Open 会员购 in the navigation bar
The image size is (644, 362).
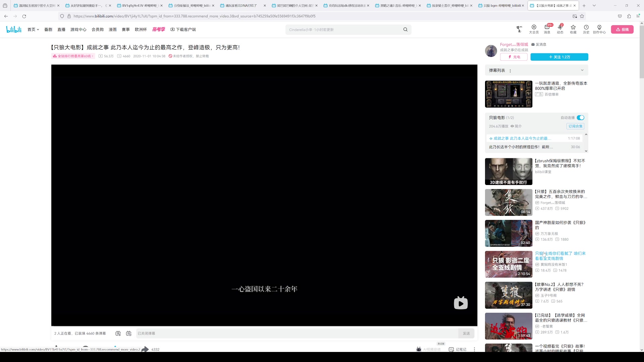point(98,29)
